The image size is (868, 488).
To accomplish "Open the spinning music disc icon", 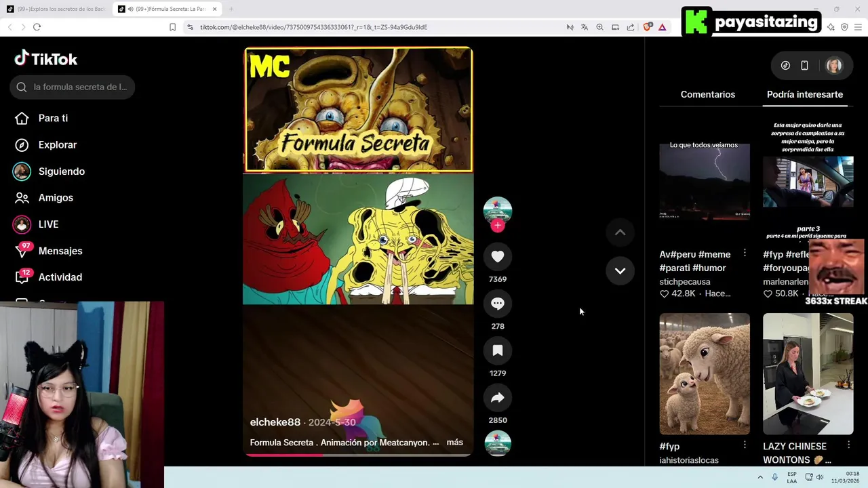I will coord(498,443).
